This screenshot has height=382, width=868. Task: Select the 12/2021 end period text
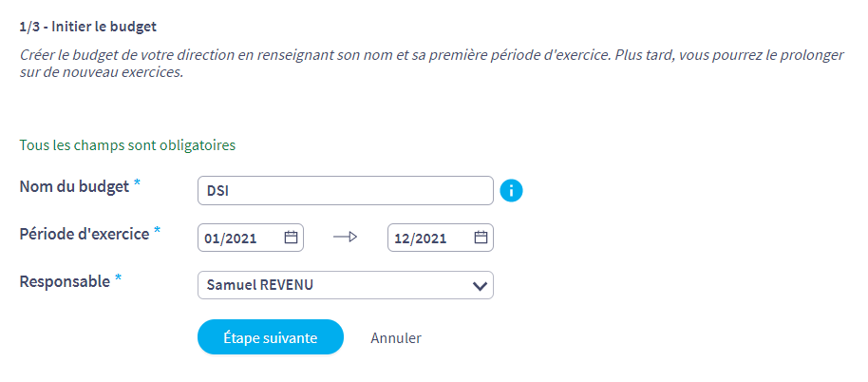click(x=421, y=239)
